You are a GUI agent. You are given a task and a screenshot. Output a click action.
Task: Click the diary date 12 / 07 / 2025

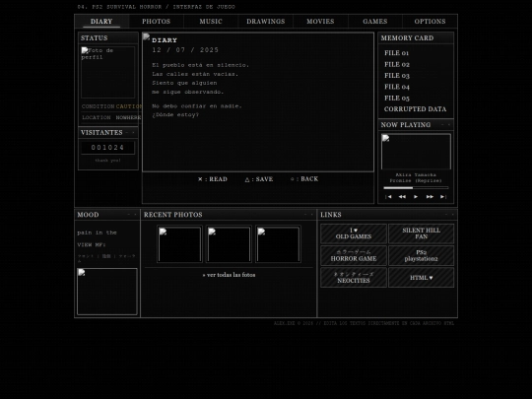(185, 50)
